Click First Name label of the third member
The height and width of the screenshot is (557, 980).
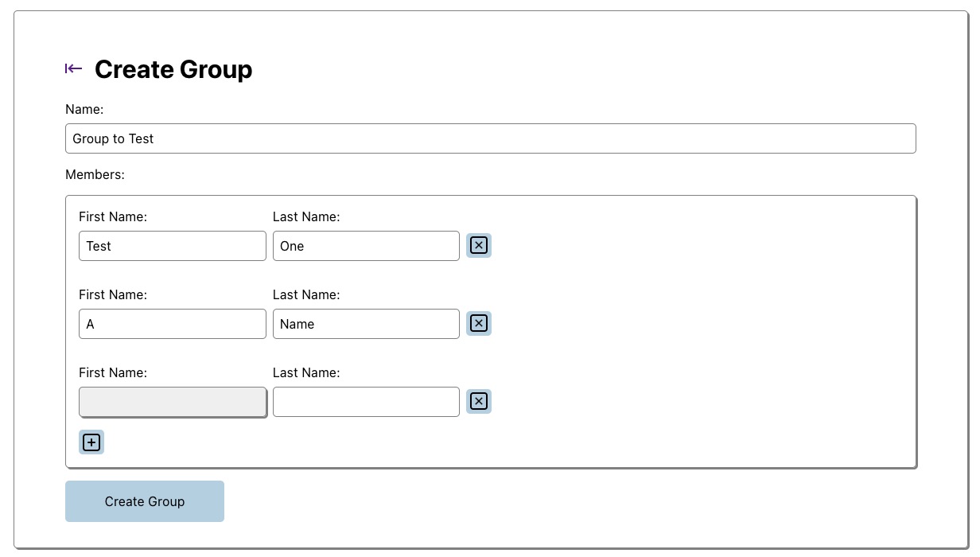[x=113, y=372]
